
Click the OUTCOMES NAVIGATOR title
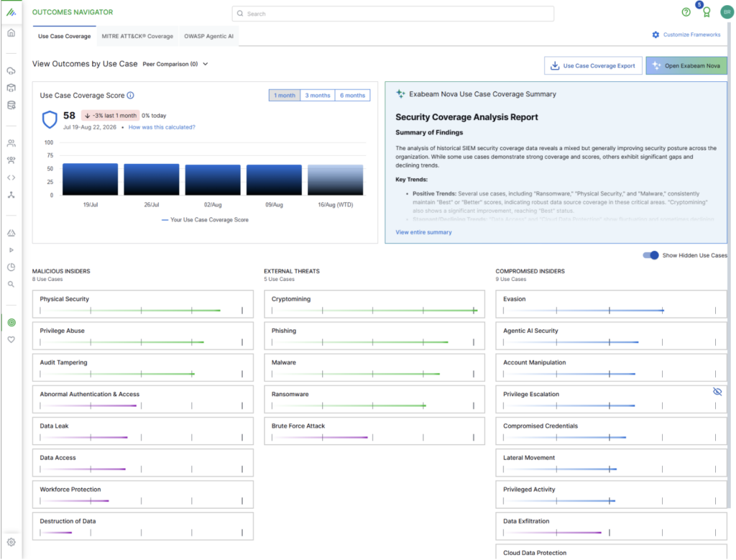click(73, 12)
